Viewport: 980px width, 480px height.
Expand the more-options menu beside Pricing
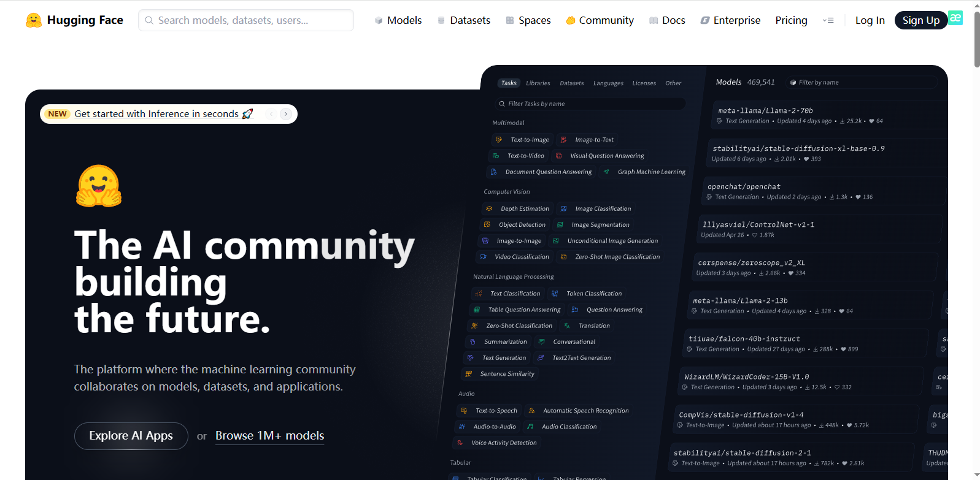[828, 20]
